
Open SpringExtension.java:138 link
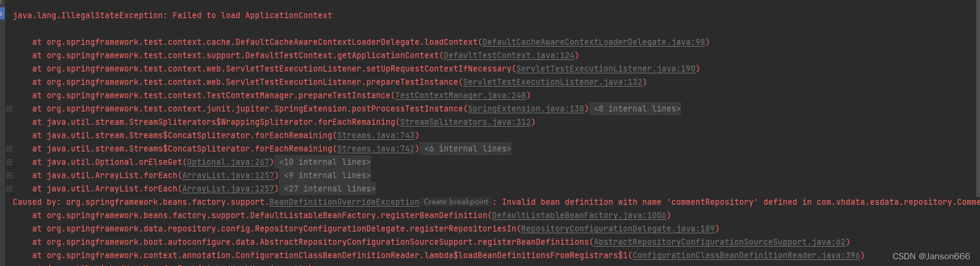(526, 109)
